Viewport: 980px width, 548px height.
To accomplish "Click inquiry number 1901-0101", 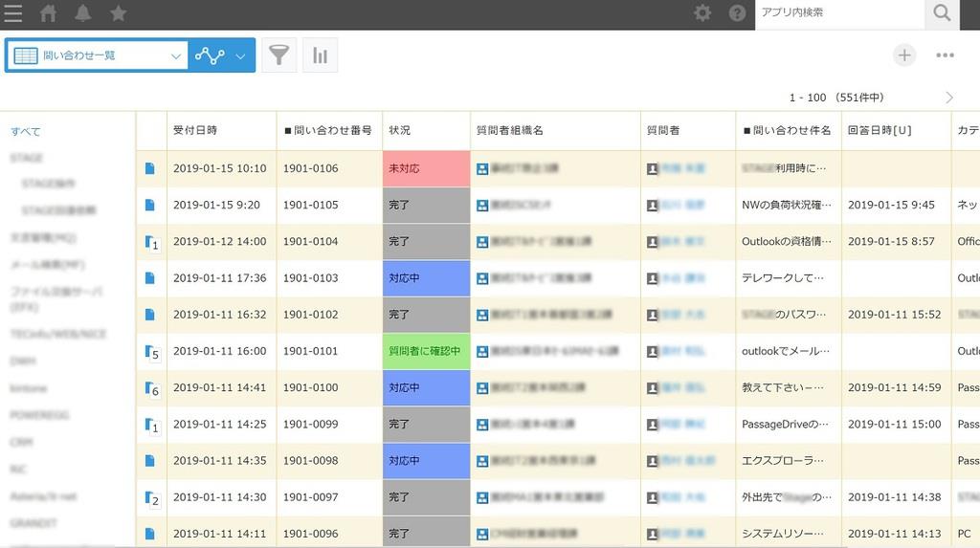I will [x=311, y=351].
